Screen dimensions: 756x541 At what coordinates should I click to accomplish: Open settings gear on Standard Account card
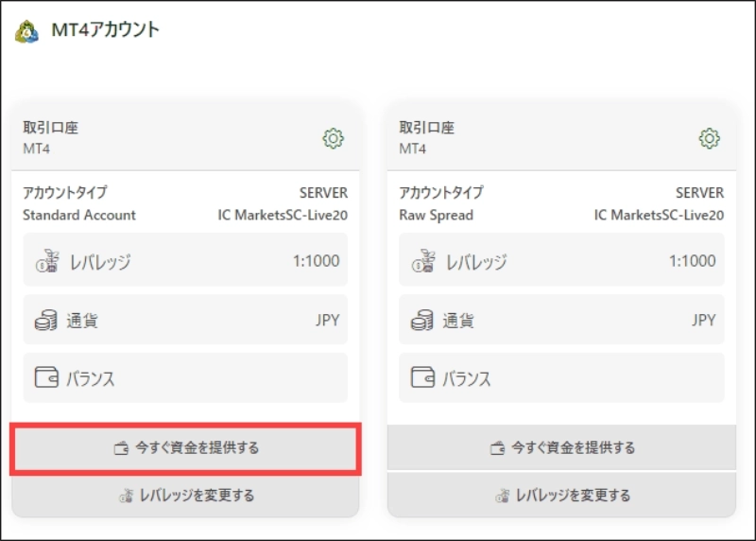[x=333, y=139]
